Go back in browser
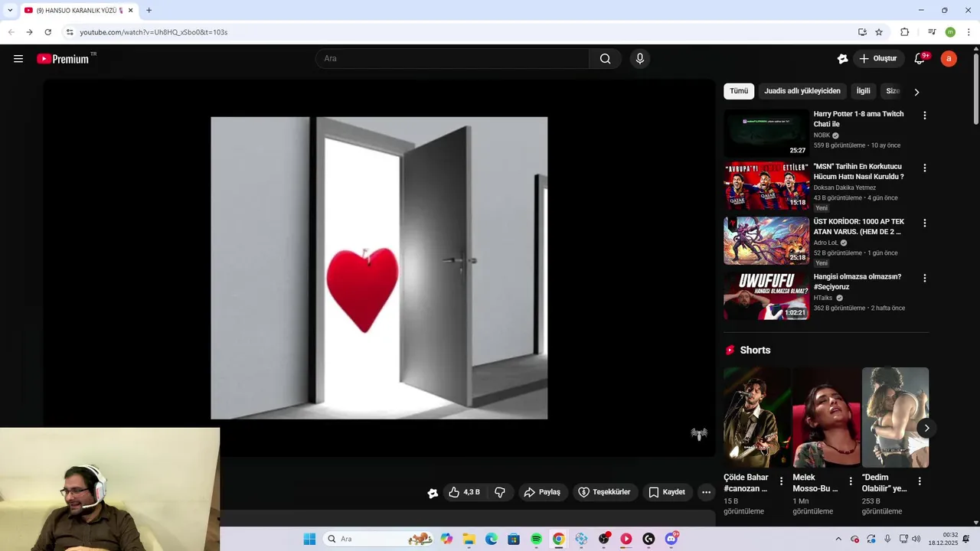Screen dimensions: 980x551 11,32
